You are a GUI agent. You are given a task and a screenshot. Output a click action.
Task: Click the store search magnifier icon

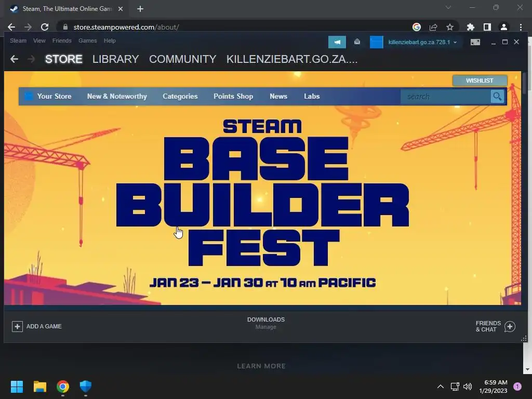(x=497, y=97)
